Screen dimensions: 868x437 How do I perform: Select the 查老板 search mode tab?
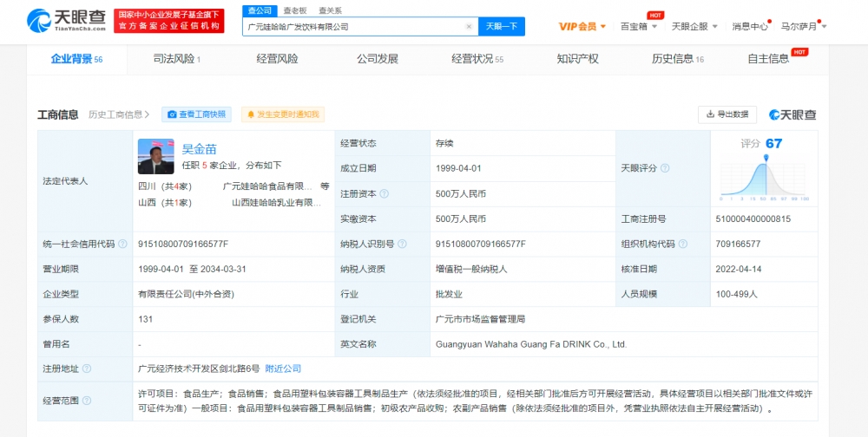click(294, 10)
